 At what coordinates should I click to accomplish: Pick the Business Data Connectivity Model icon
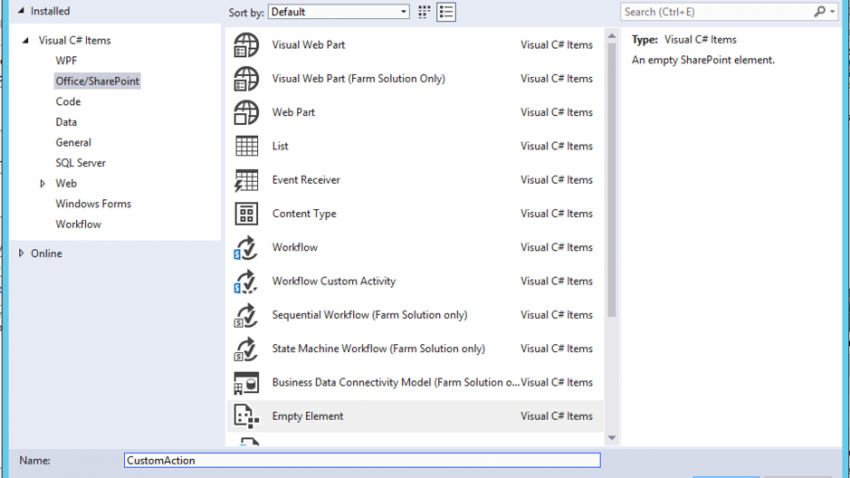(246, 383)
